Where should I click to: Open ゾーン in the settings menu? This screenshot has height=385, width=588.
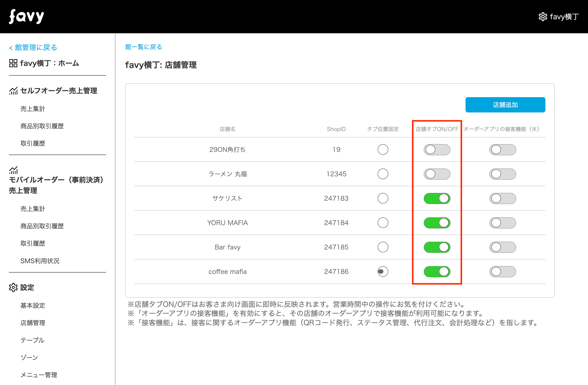[29, 357]
